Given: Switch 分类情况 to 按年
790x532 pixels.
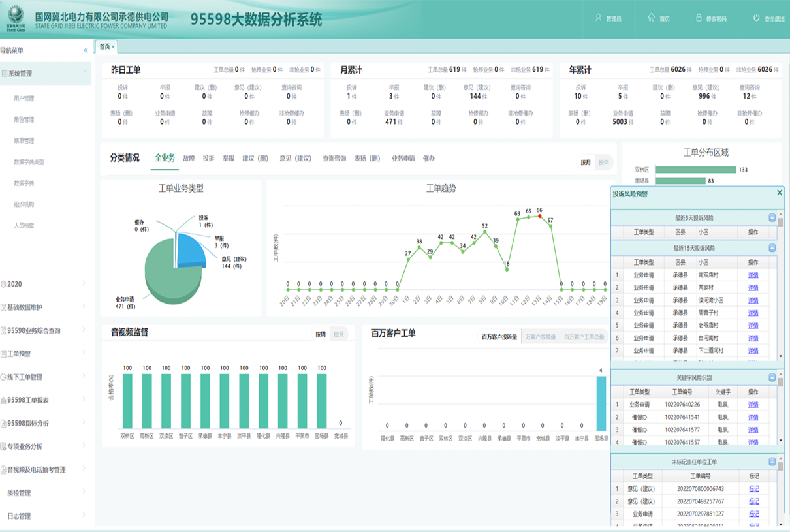Looking at the screenshot, I should [x=604, y=163].
